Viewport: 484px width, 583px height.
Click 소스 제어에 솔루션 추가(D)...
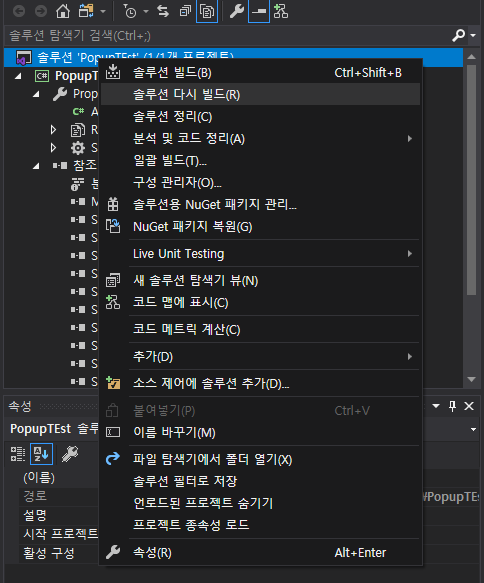[260, 383]
